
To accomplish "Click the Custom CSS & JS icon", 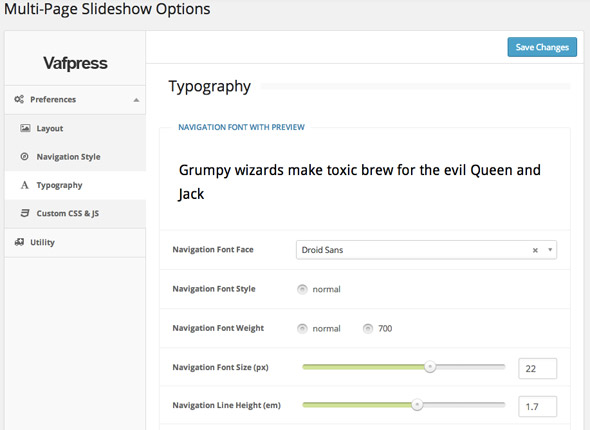I will (x=25, y=213).
